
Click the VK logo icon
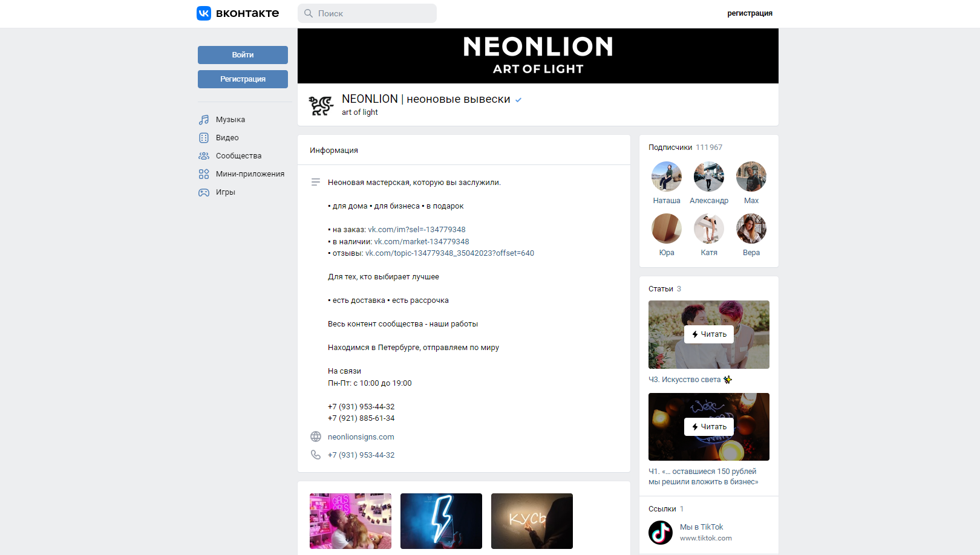click(204, 13)
